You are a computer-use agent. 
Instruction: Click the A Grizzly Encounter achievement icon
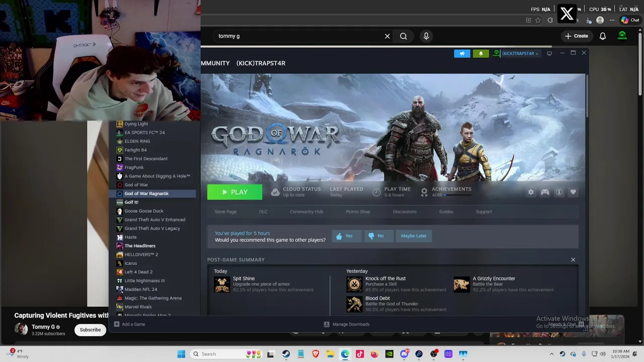pyautogui.click(x=461, y=284)
